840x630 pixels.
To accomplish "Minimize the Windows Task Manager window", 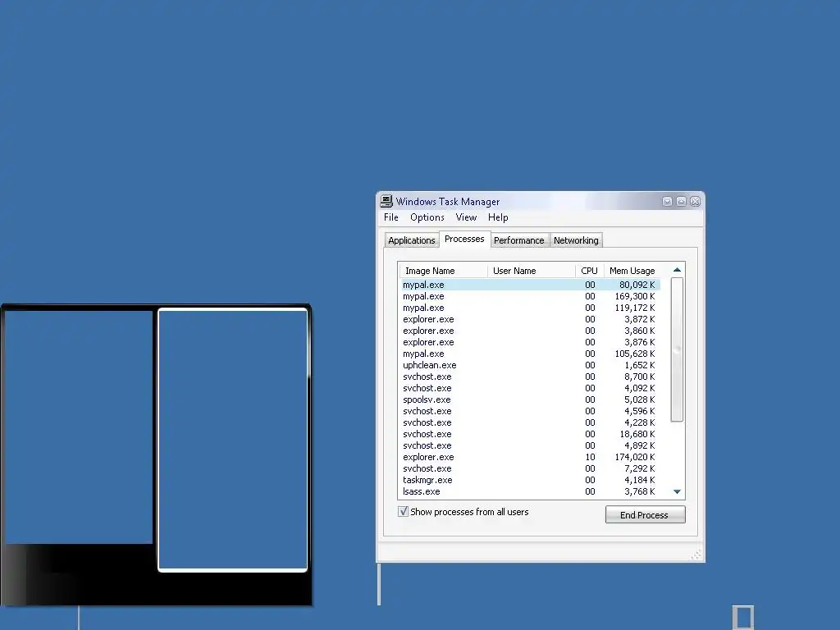I will 667,202.
